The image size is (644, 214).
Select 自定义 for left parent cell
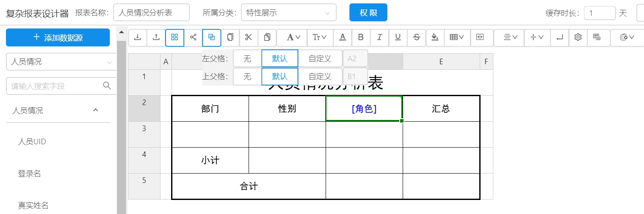click(x=320, y=59)
